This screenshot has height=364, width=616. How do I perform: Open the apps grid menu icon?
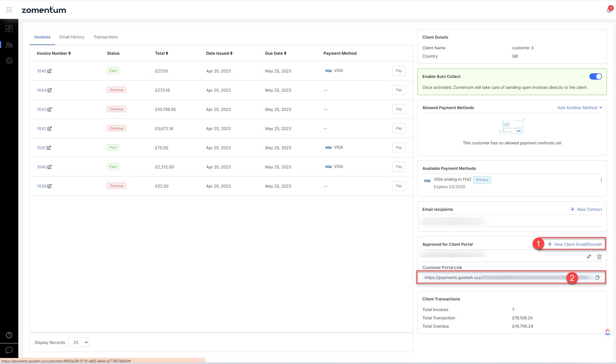[9, 10]
